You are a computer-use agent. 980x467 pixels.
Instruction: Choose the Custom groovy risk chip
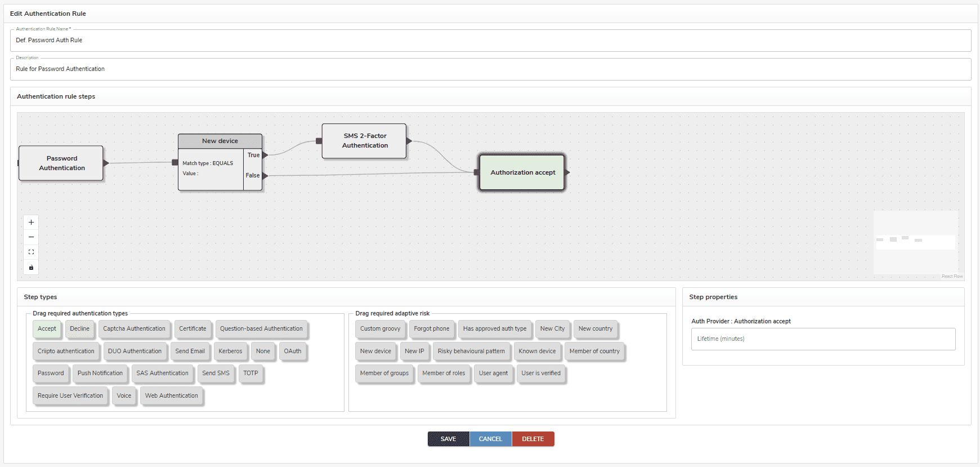[x=380, y=329]
